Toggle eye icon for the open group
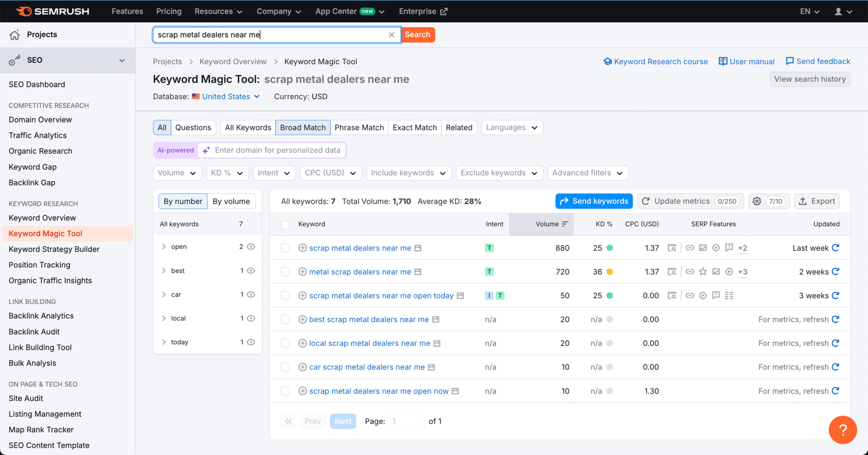Image resolution: width=868 pixels, height=455 pixels. point(251,247)
